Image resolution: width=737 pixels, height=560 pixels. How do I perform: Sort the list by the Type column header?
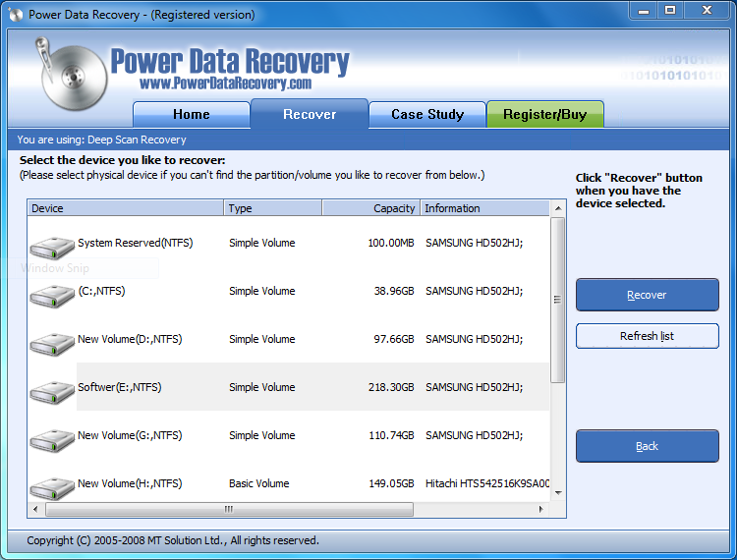pyautogui.click(x=273, y=208)
